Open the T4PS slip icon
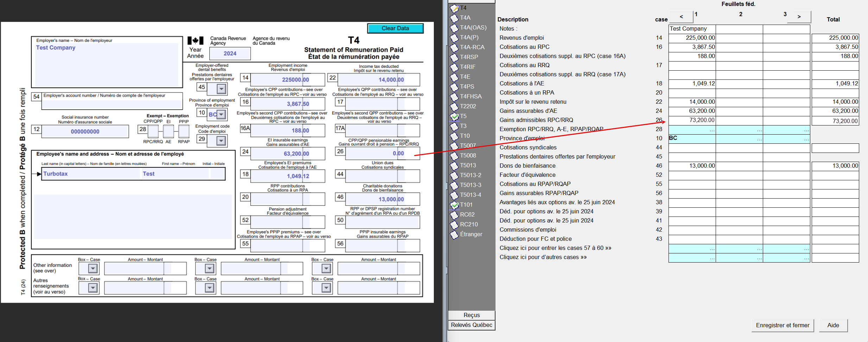 click(x=455, y=87)
